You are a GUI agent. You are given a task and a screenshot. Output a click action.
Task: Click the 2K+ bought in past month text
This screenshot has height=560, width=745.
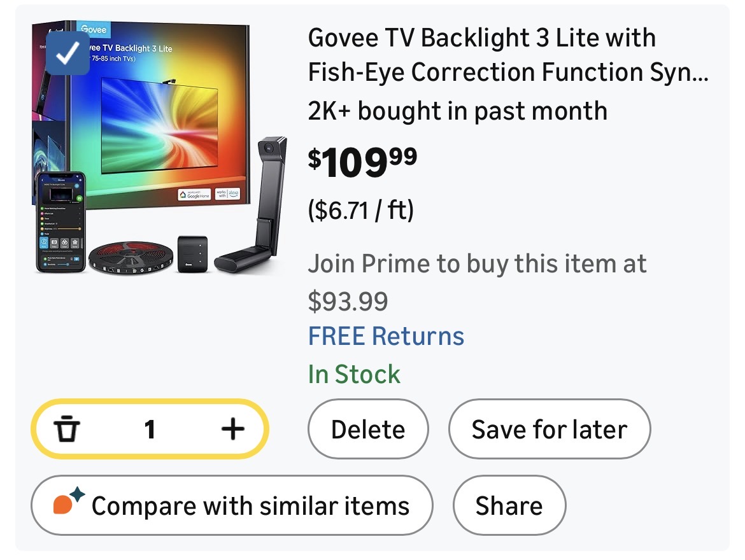pos(457,111)
